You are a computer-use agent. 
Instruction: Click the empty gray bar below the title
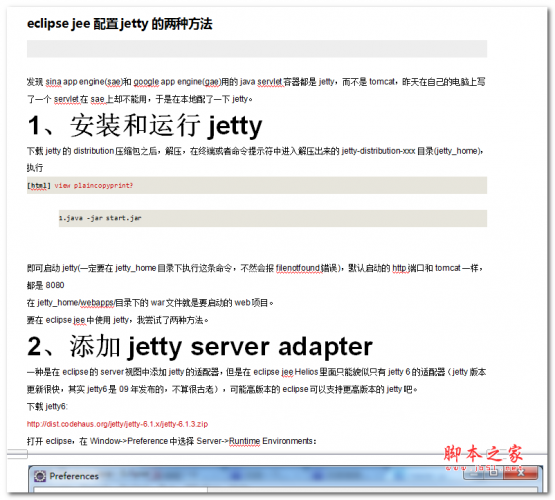point(257,49)
